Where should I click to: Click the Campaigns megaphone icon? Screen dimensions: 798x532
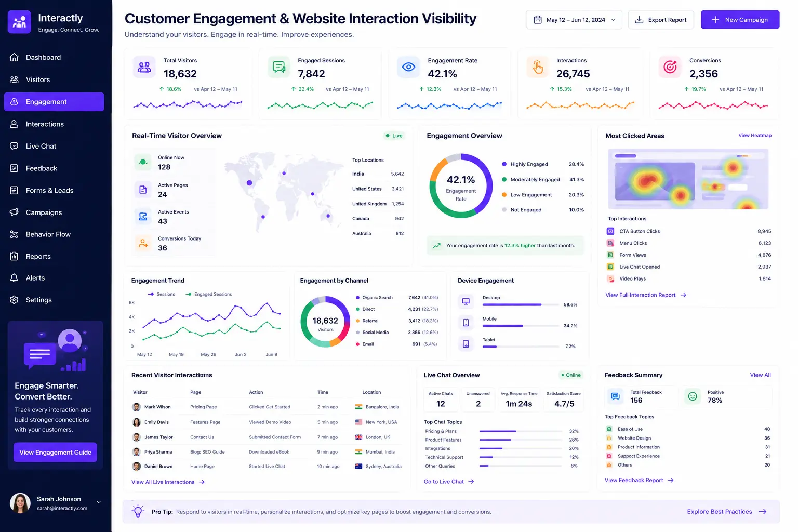click(14, 212)
